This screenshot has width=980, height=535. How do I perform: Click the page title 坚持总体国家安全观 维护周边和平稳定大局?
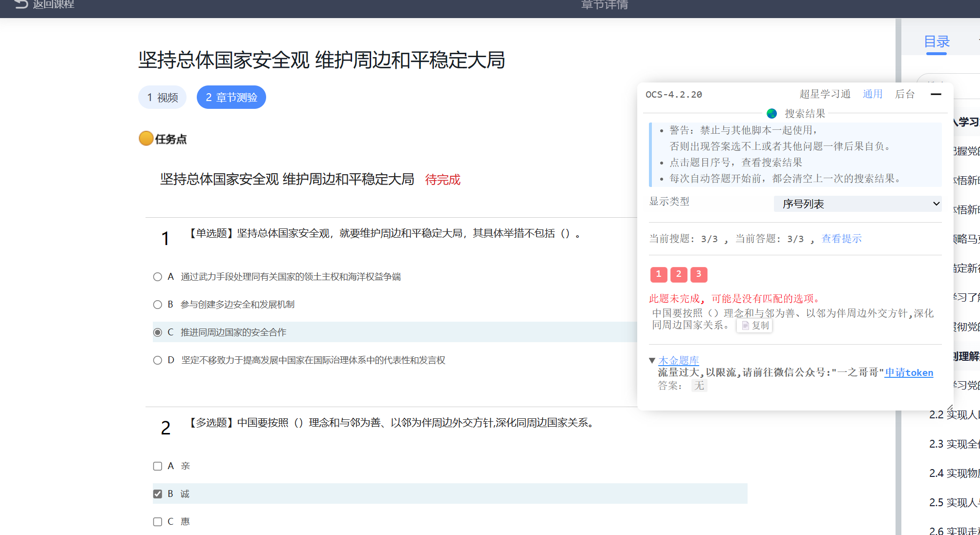click(x=321, y=60)
